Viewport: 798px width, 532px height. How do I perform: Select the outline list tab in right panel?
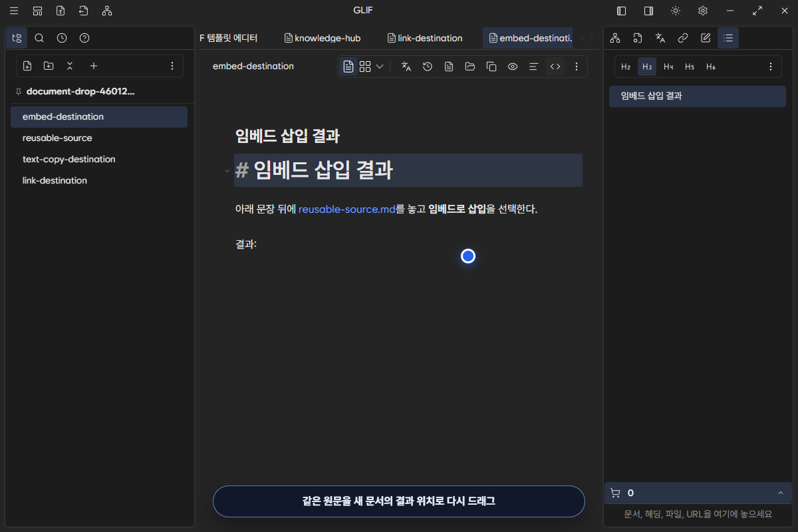pos(728,38)
